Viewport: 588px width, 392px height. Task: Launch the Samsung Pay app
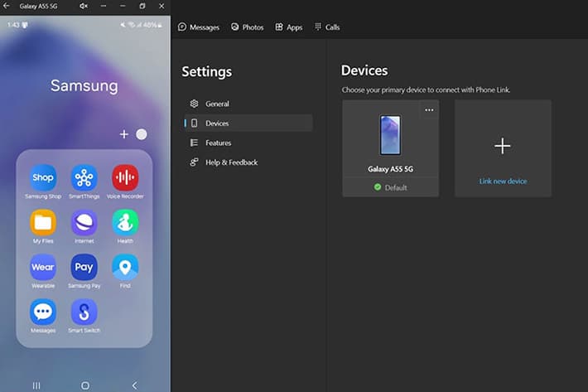pos(84,267)
